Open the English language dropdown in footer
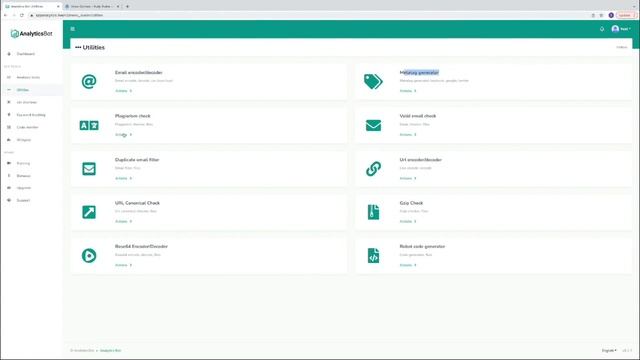The width and height of the screenshot is (640, 360). click(609, 351)
